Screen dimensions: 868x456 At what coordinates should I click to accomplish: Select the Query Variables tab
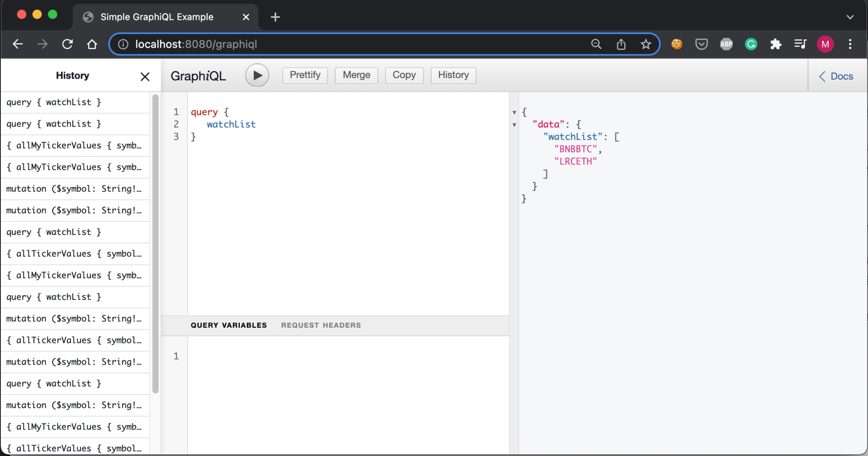pos(228,325)
